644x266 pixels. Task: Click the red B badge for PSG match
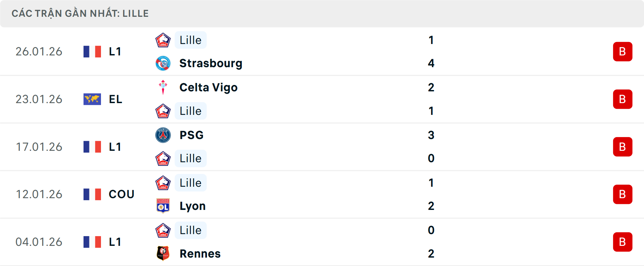pos(623,147)
